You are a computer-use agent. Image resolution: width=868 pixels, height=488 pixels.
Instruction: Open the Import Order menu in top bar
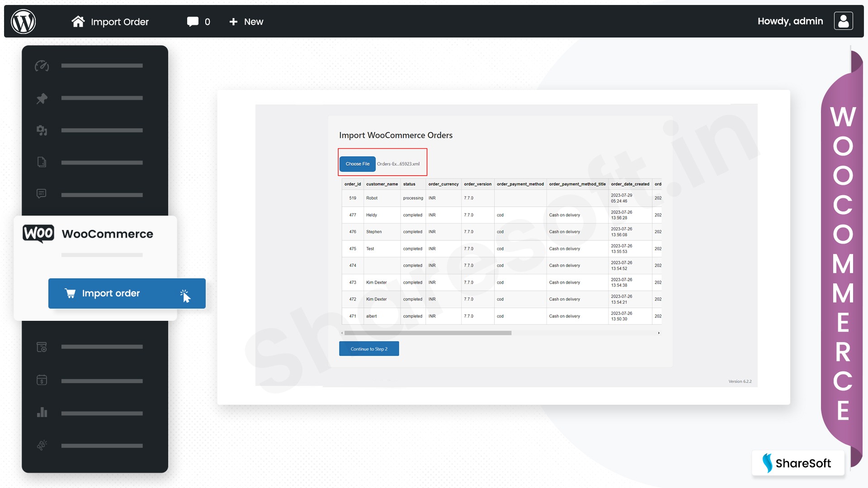[110, 21]
